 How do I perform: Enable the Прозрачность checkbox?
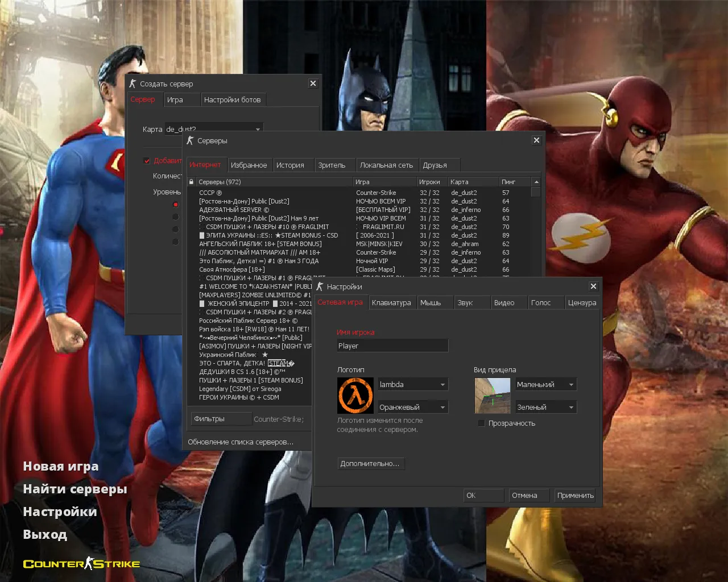(481, 423)
